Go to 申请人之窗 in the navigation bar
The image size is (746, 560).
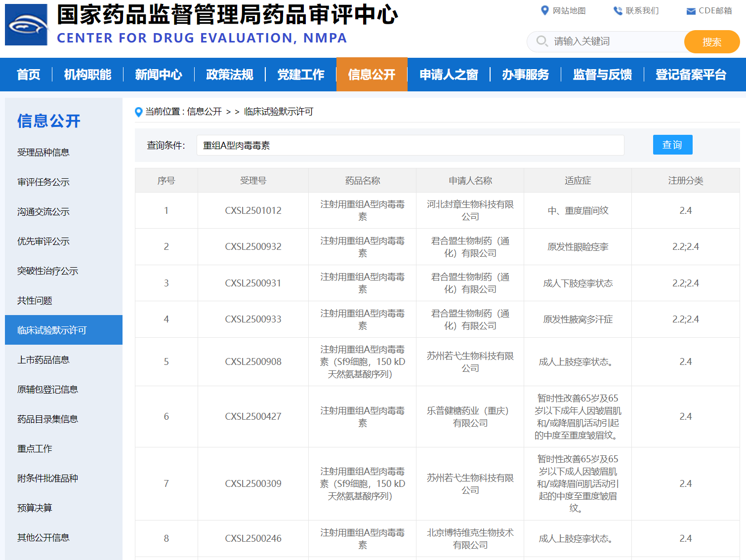click(x=449, y=75)
